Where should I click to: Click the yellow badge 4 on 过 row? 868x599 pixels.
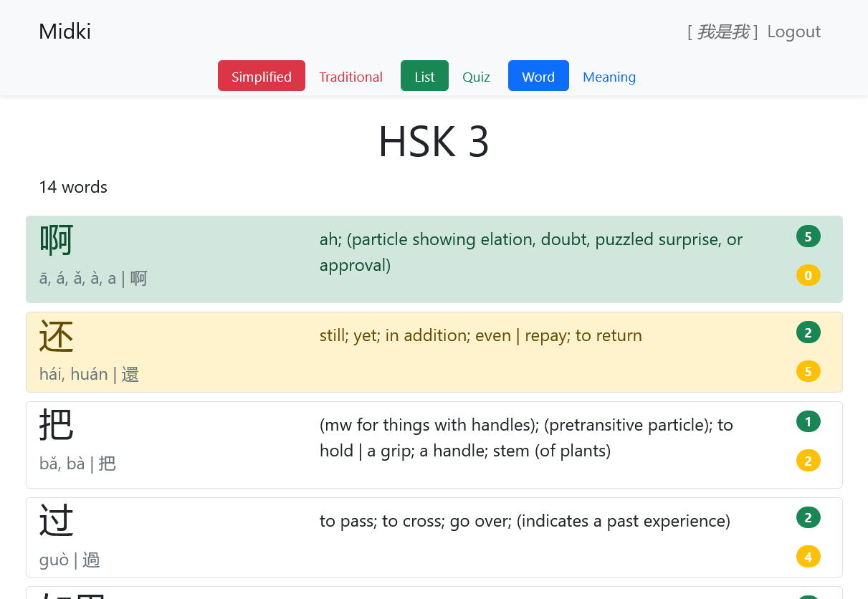[x=808, y=556]
